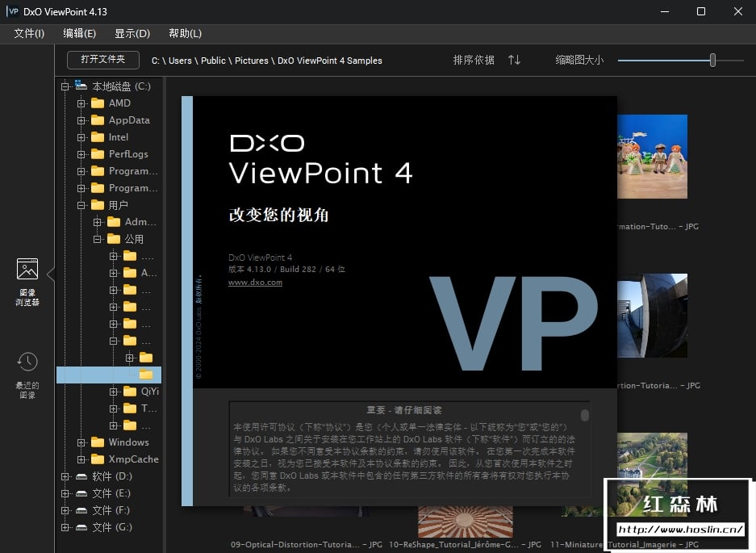This screenshot has width=756, height=553.
Task: Adjust the thumbnail size slider handle
Action: (712, 60)
